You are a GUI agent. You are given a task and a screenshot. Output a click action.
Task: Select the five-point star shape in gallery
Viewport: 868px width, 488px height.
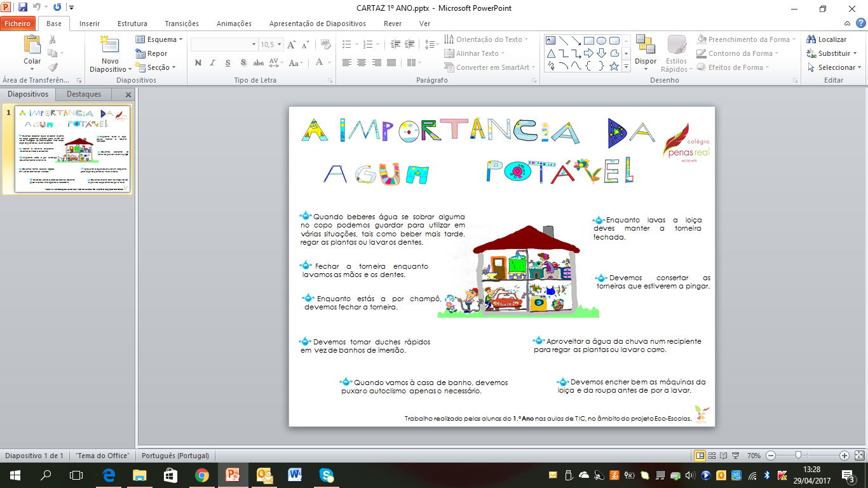click(x=614, y=66)
